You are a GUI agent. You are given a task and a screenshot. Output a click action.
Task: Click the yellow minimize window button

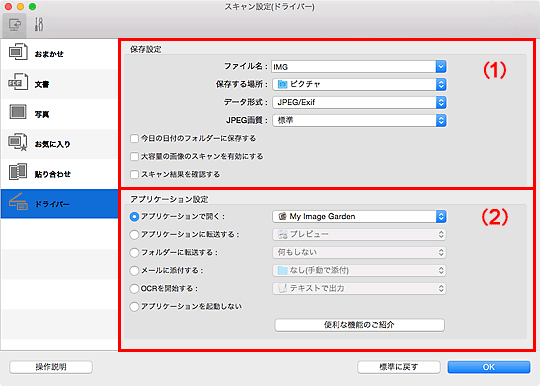point(20,7)
